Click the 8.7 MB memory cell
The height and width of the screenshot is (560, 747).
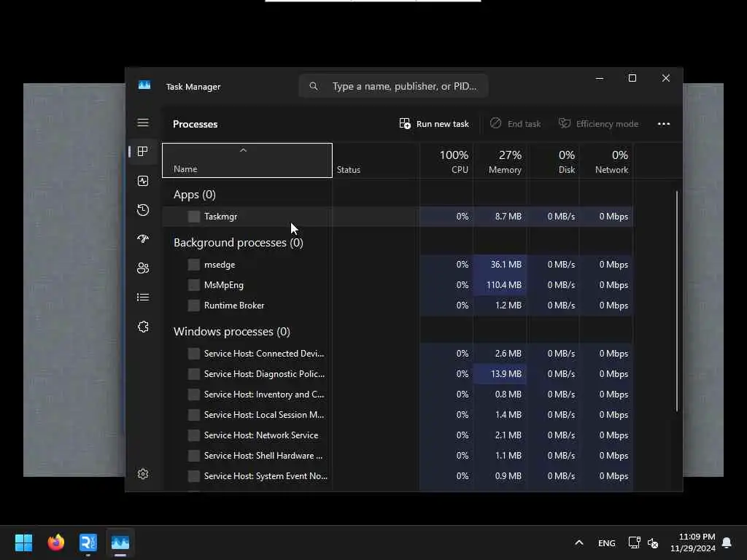[500, 217]
